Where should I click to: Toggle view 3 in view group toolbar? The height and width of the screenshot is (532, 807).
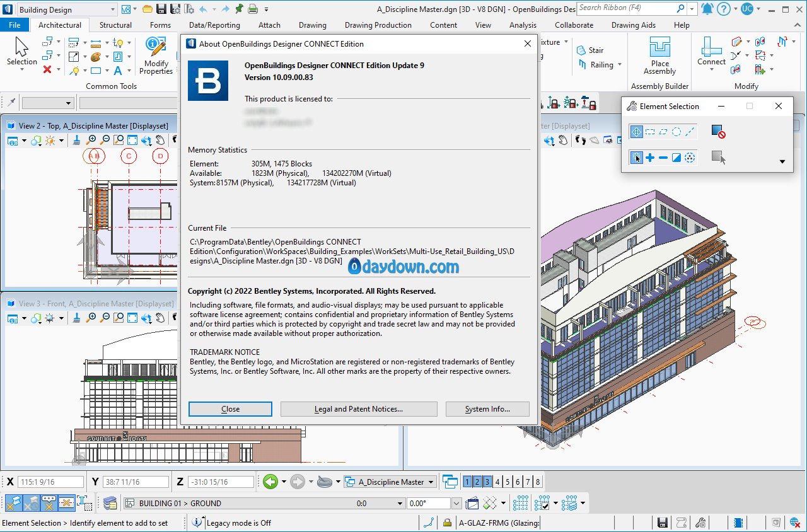click(487, 482)
